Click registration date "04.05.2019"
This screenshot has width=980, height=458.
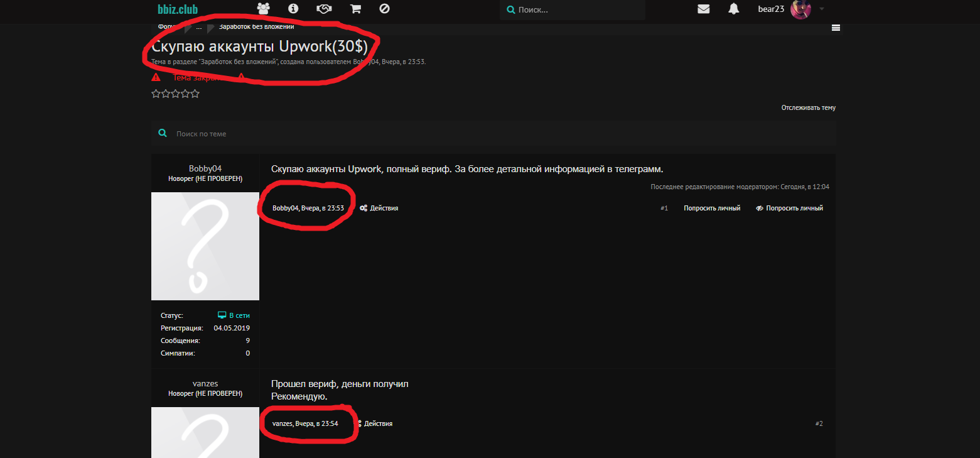coord(232,328)
